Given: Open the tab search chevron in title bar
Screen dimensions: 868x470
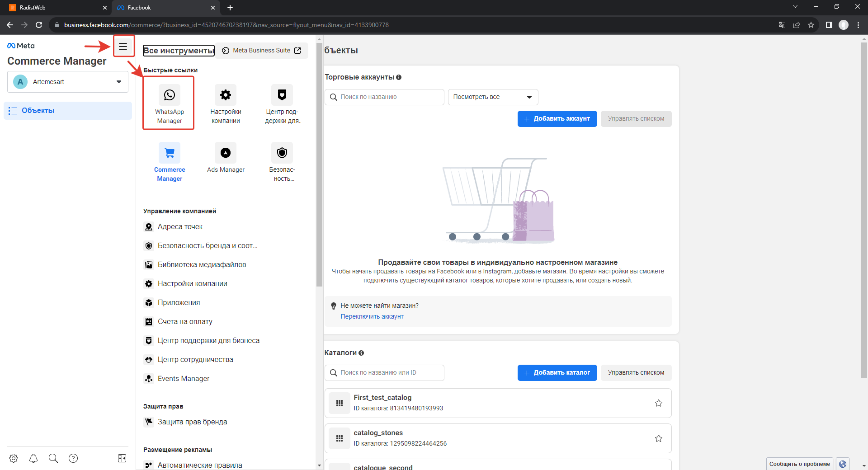Looking at the screenshot, I should click(795, 7).
